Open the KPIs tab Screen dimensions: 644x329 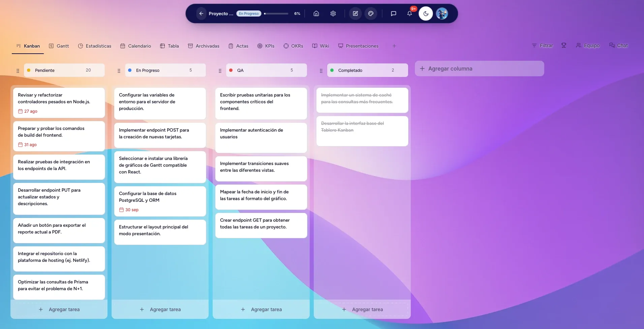click(266, 46)
